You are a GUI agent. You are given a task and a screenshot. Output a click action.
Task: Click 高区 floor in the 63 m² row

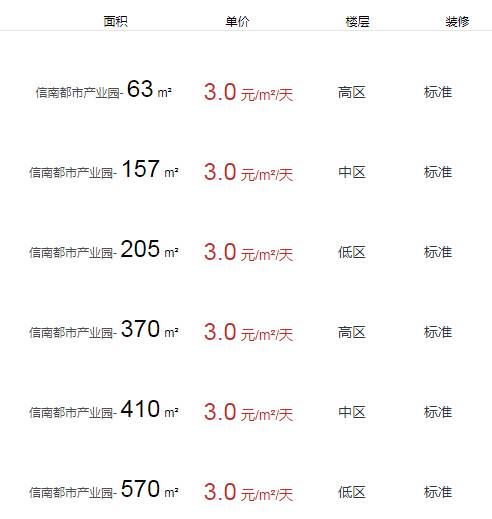pos(352,92)
